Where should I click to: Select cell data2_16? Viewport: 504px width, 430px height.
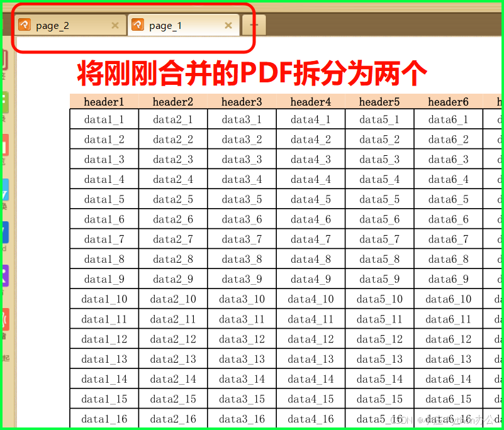(173, 419)
